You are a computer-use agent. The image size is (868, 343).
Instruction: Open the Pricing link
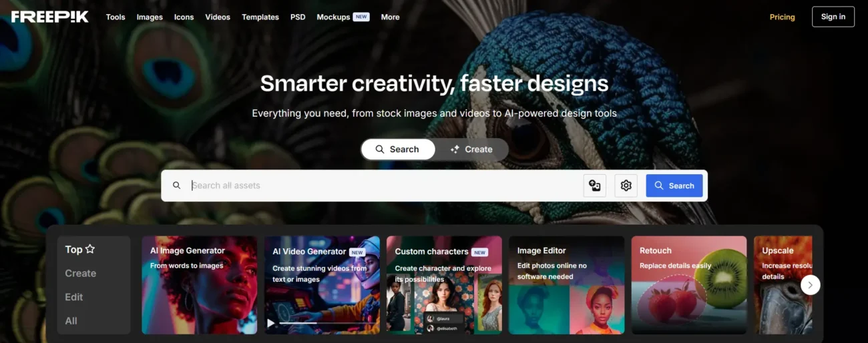782,17
